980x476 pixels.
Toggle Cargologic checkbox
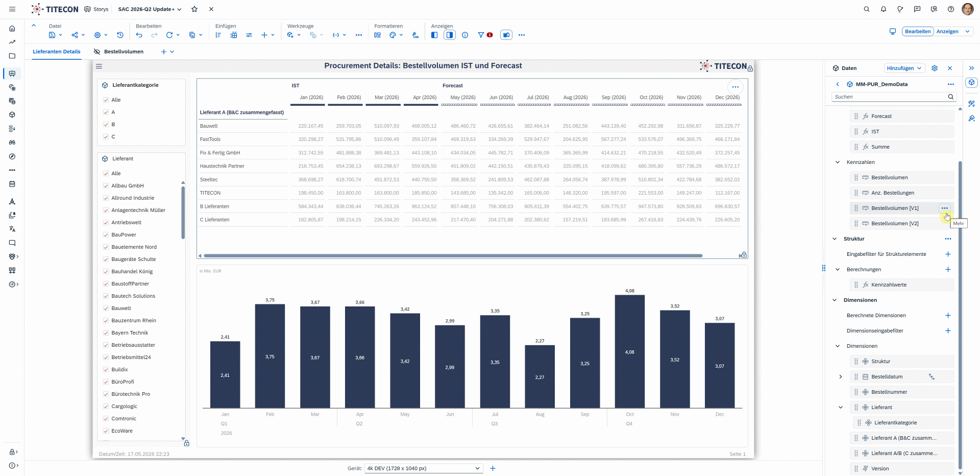click(x=106, y=407)
